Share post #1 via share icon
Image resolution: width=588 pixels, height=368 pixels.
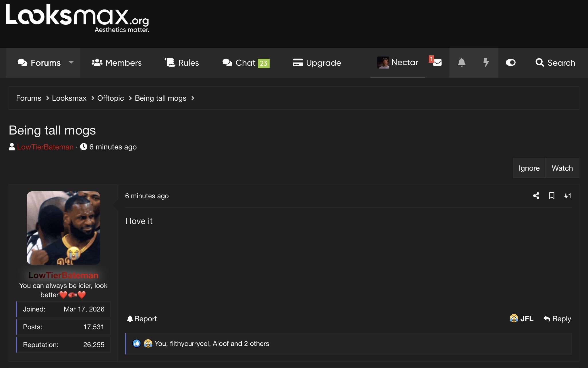tap(536, 196)
